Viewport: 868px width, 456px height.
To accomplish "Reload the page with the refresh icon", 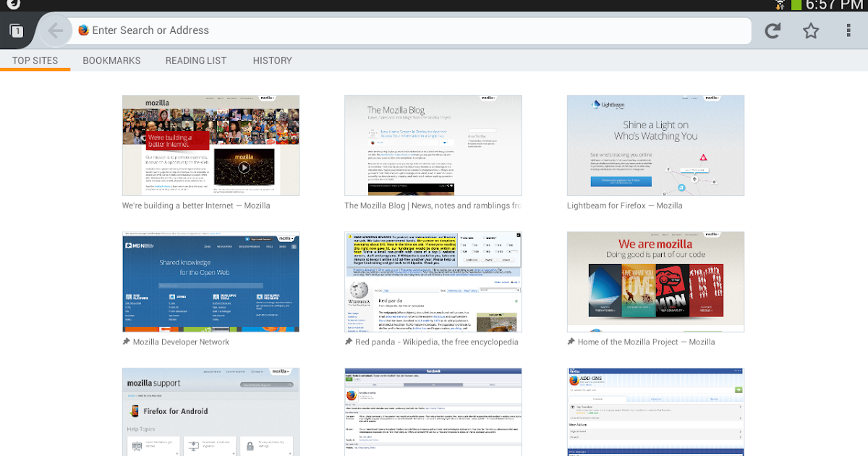I will coord(772,30).
